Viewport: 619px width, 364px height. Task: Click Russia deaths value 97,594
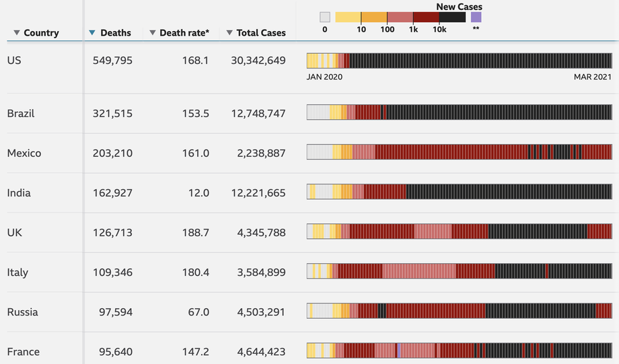[116, 312]
